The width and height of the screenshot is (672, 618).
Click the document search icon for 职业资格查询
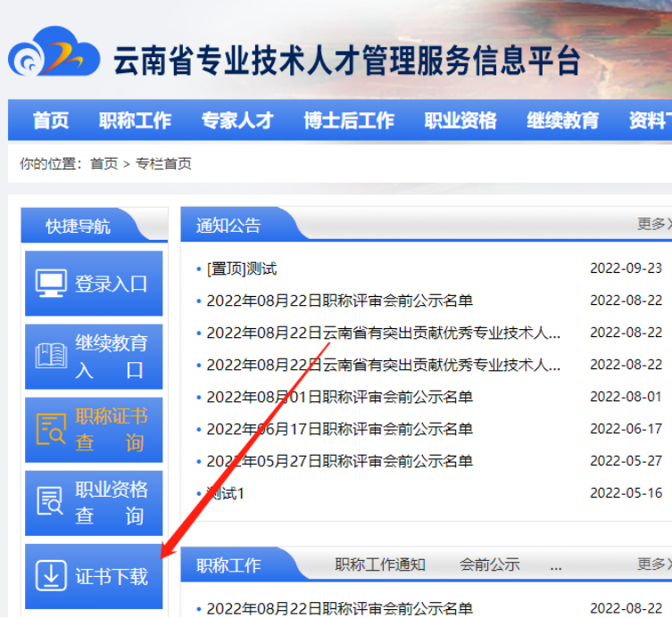[51, 502]
